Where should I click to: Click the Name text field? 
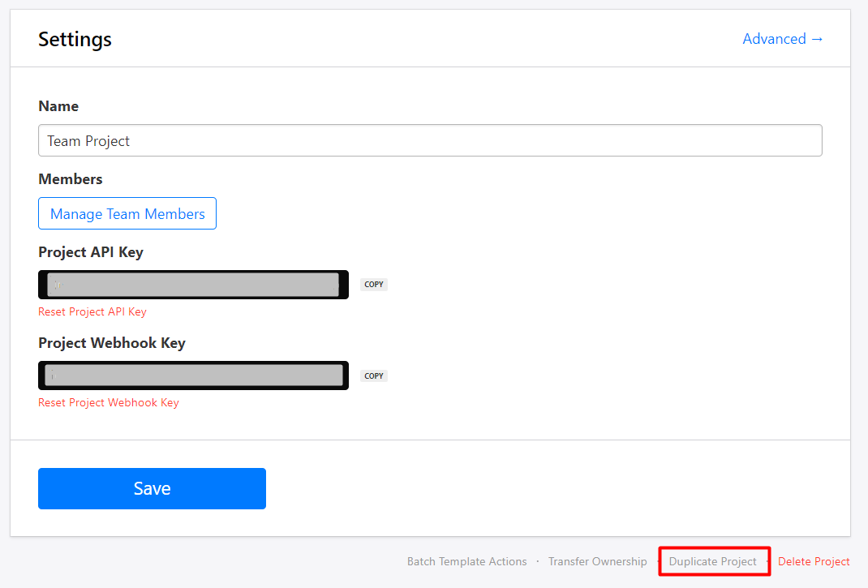point(430,140)
